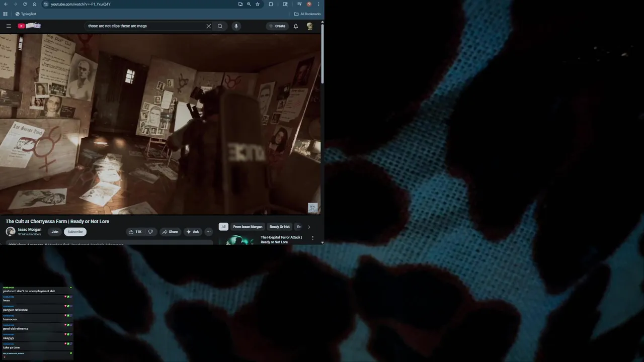Go back using the browser back arrow
The image size is (644, 362).
(x=6, y=4)
